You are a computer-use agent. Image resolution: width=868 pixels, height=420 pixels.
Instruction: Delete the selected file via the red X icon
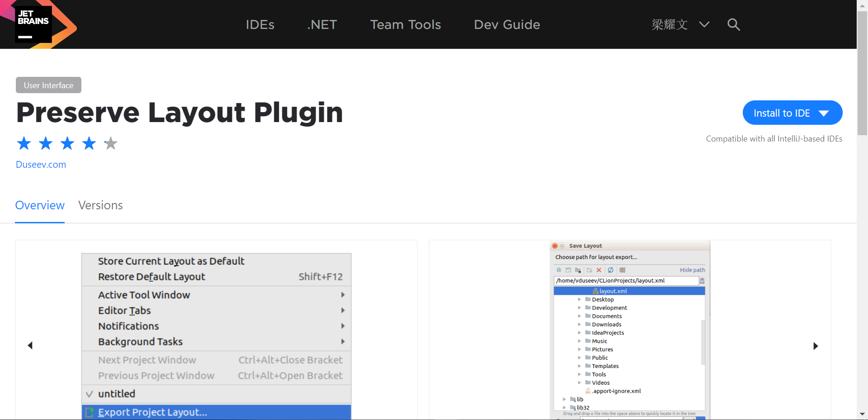pyautogui.click(x=599, y=270)
